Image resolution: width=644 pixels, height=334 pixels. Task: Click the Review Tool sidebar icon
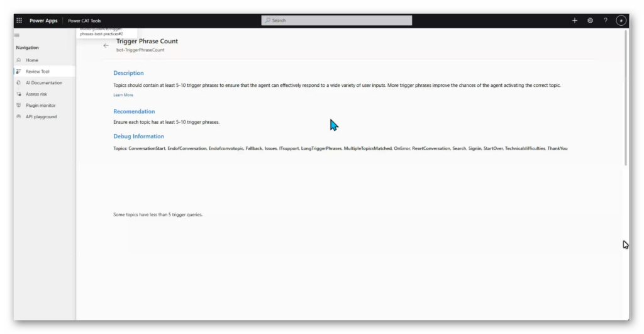pyautogui.click(x=18, y=72)
